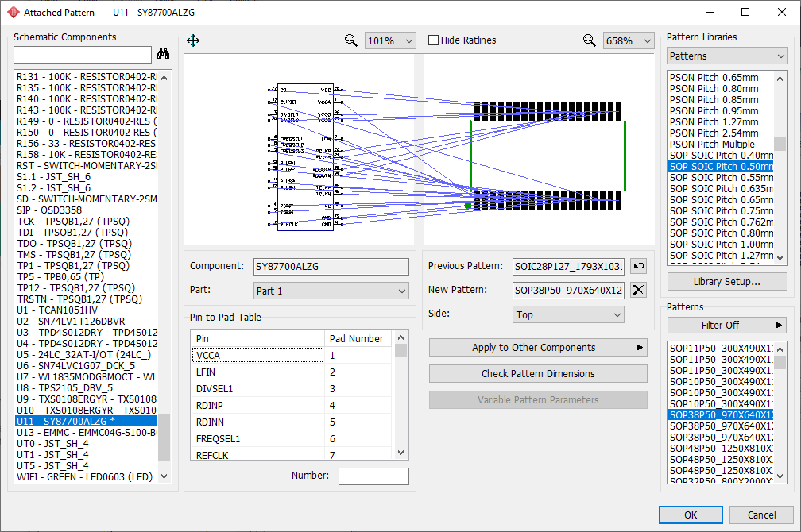This screenshot has width=801, height=532.
Task: Open the 658% zoom dropdown
Action: pos(629,40)
